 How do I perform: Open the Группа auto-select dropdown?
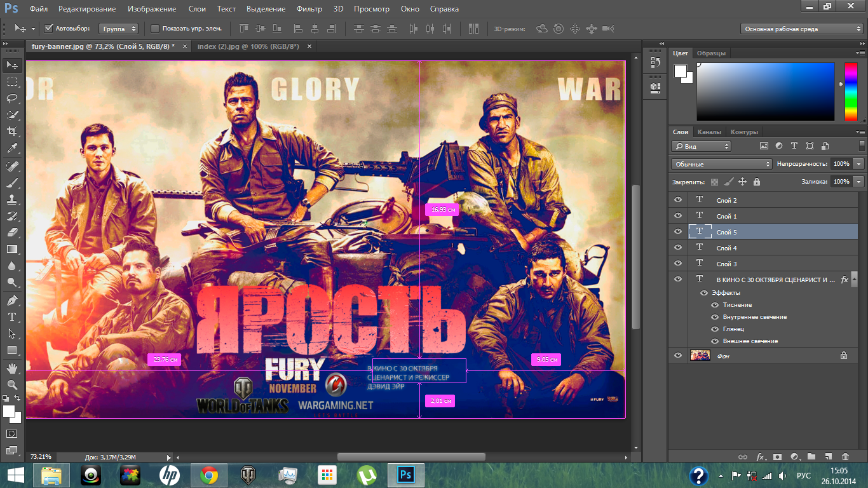pos(119,29)
